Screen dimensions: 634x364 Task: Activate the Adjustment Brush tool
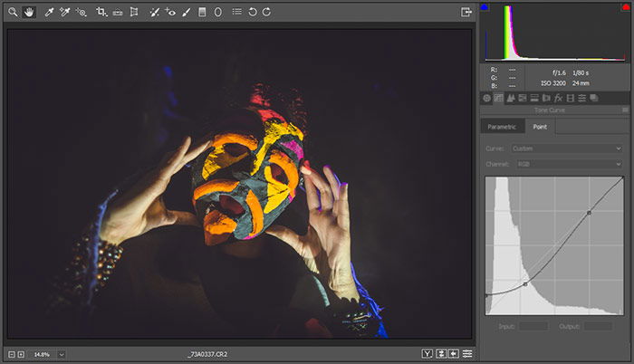pyautogui.click(x=186, y=12)
